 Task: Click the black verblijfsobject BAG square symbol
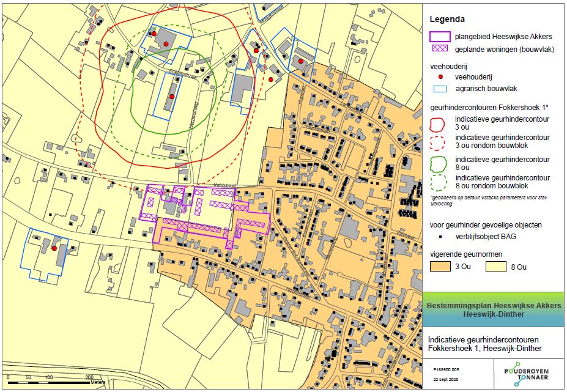click(x=440, y=237)
